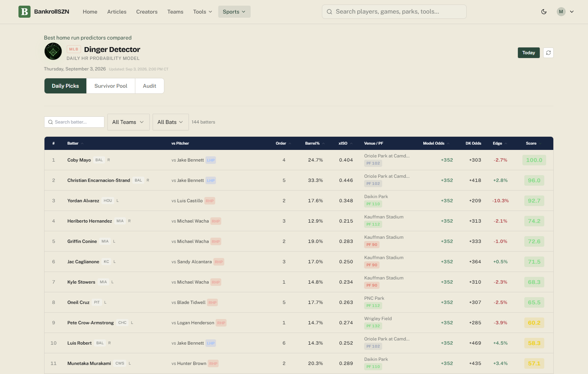This screenshot has width=588, height=374.
Task: Click the 144 batters count
Action: pyautogui.click(x=203, y=122)
